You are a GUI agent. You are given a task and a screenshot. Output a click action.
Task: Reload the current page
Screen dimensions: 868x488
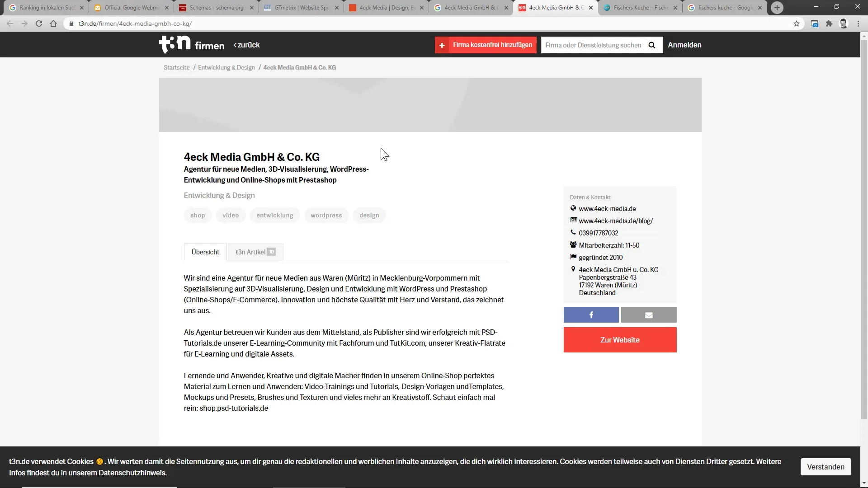[39, 23]
